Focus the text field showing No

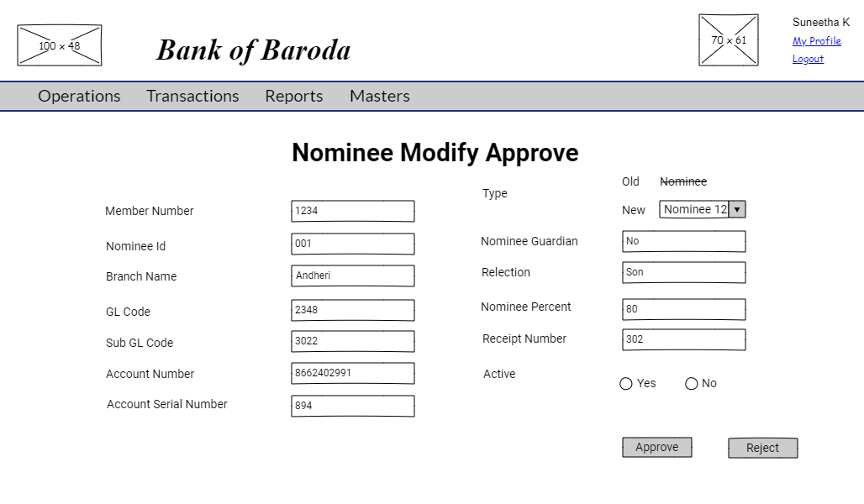[684, 241]
